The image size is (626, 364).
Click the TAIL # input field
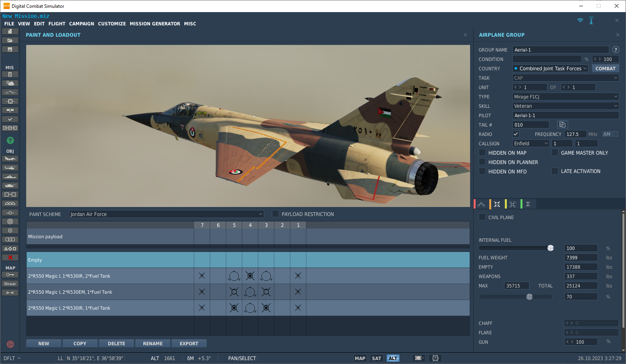click(x=531, y=125)
